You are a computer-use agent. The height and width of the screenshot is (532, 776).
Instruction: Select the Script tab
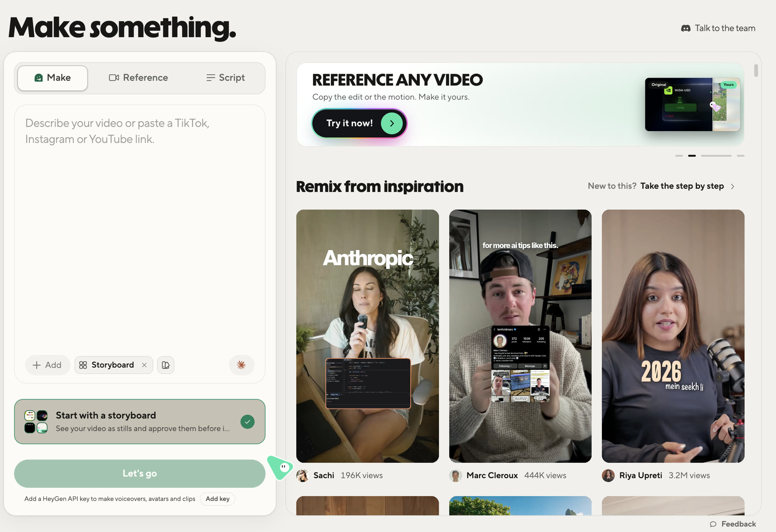[225, 78]
